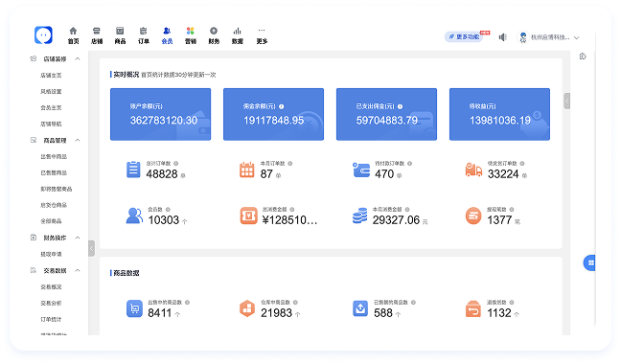Click the members icon next to 10303
The height and width of the screenshot is (364, 621).
tap(134, 216)
